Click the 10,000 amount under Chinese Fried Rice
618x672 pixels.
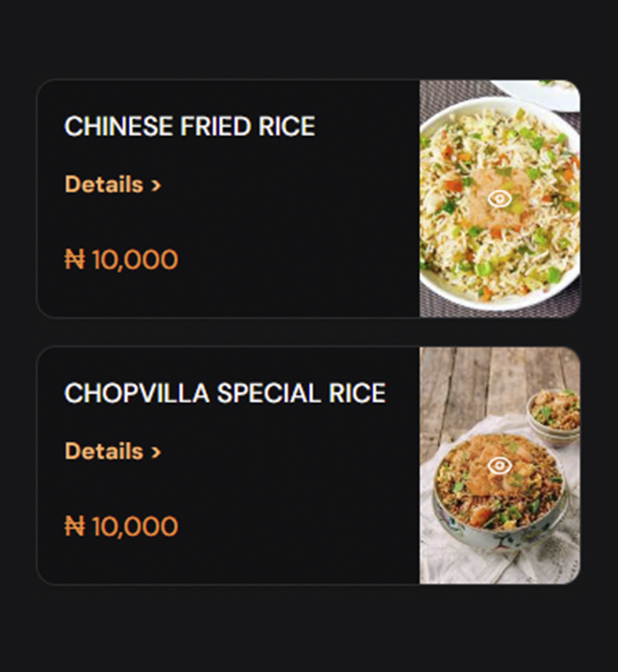pyautogui.click(x=135, y=259)
